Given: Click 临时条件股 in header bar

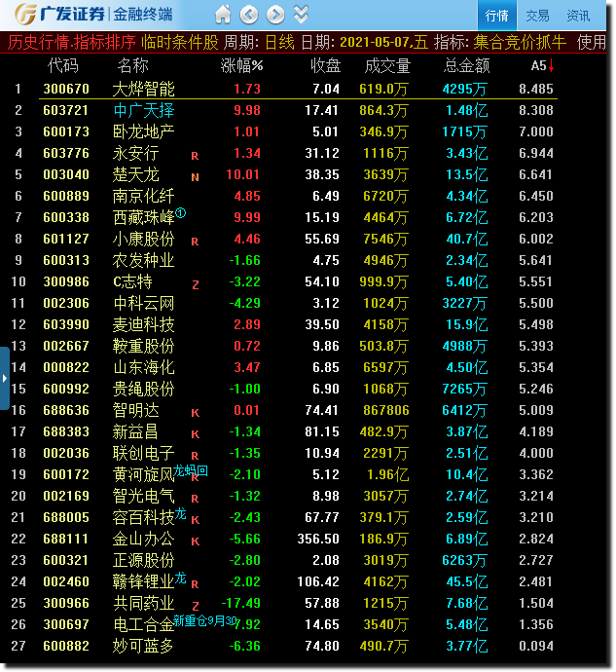Looking at the screenshot, I should (x=180, y=42).
